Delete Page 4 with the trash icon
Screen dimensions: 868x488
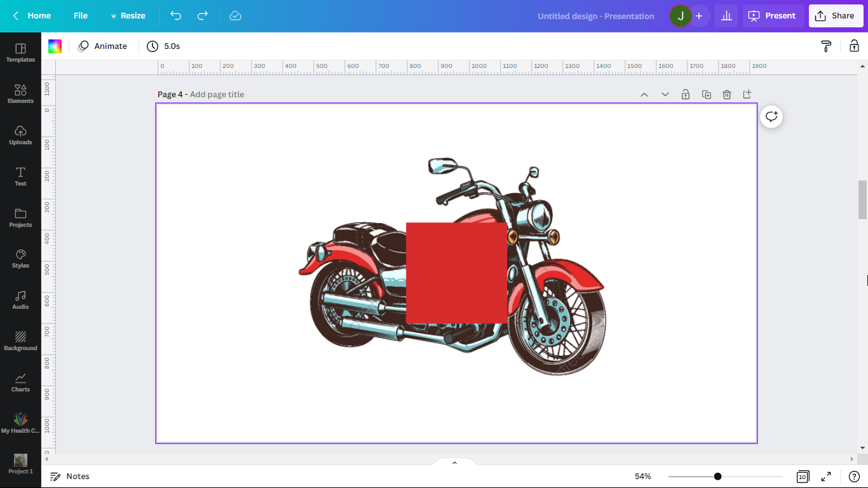pyautogui.click(x=727, y=94)
